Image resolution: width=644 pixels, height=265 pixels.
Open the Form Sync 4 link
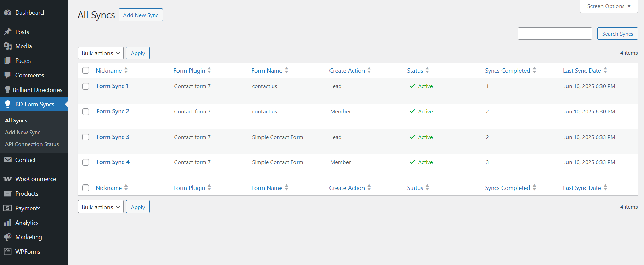[113, 162]
